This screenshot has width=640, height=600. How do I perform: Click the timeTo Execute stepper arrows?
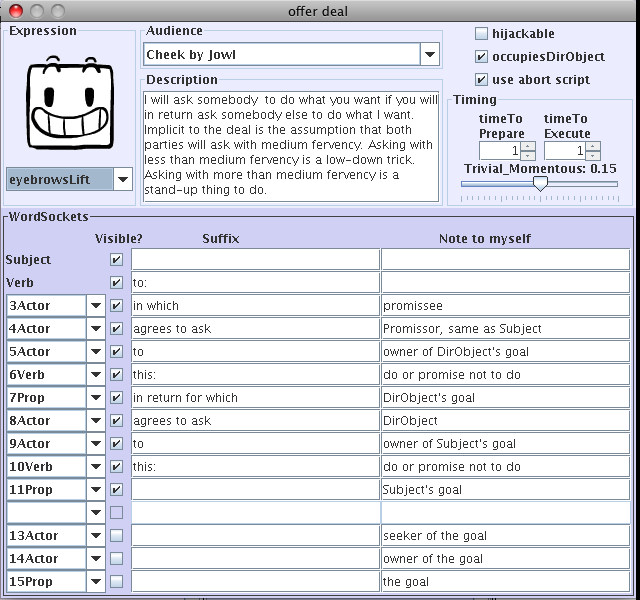(593, 151)
